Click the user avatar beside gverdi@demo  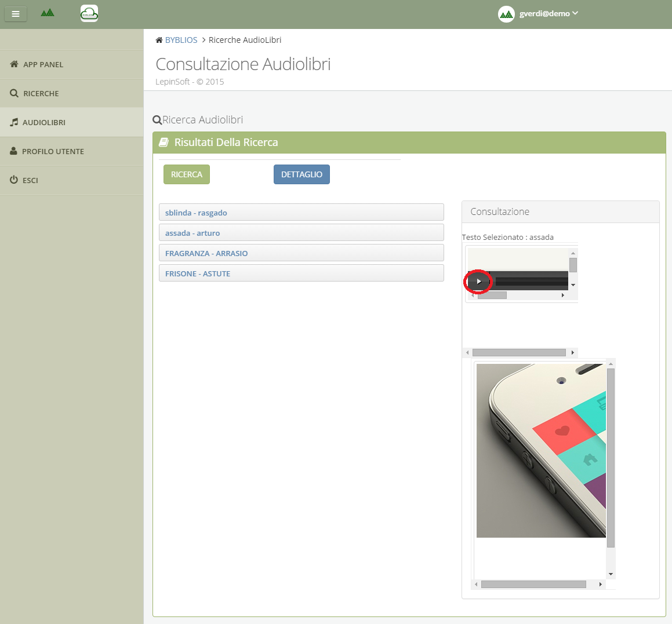coord(506,14)
